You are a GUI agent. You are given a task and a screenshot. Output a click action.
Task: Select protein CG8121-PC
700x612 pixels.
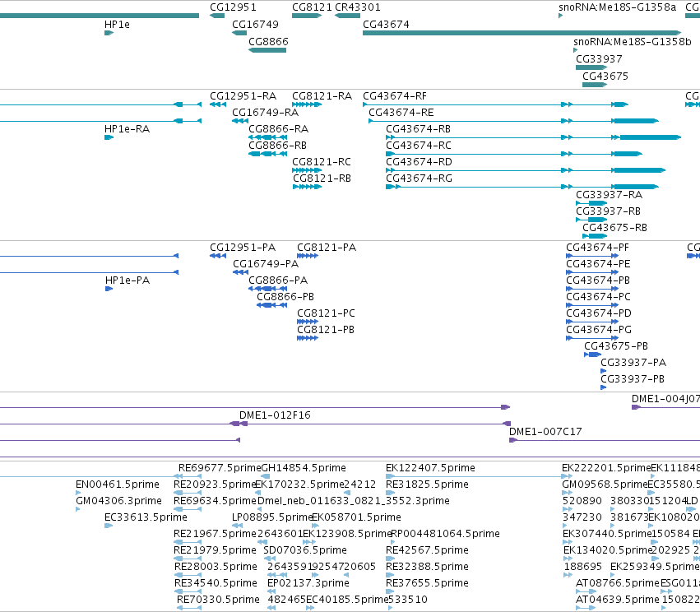(308, 322)
